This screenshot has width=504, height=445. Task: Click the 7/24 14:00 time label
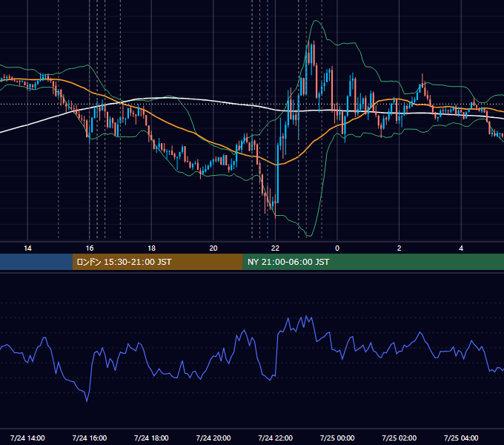pos(27,438)
